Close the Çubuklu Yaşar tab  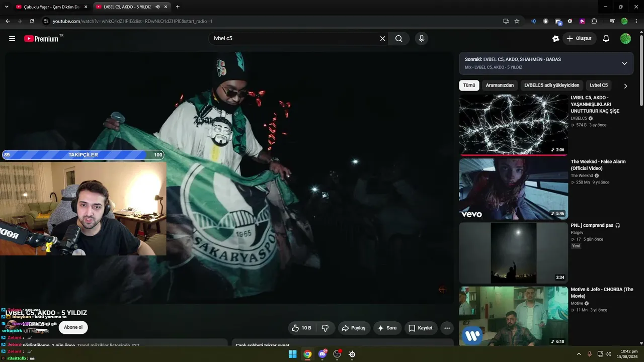pos(86,7)
